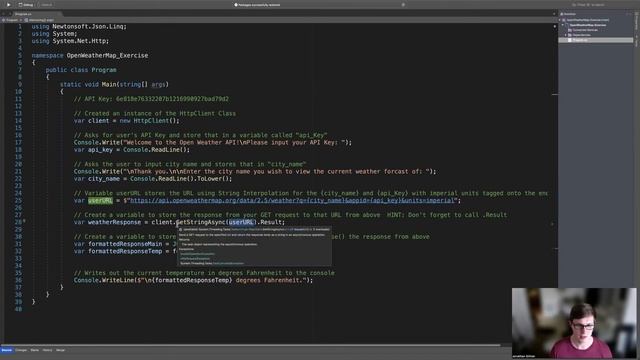Select Program.cs in the Solution tree
This screenshot has height=360, width=640.
tap(596, 40)
